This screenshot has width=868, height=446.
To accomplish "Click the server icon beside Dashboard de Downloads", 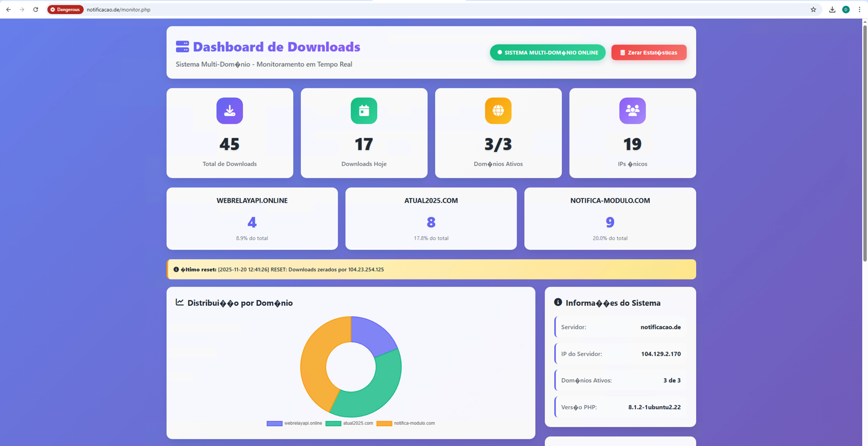I will click(182, 47).
